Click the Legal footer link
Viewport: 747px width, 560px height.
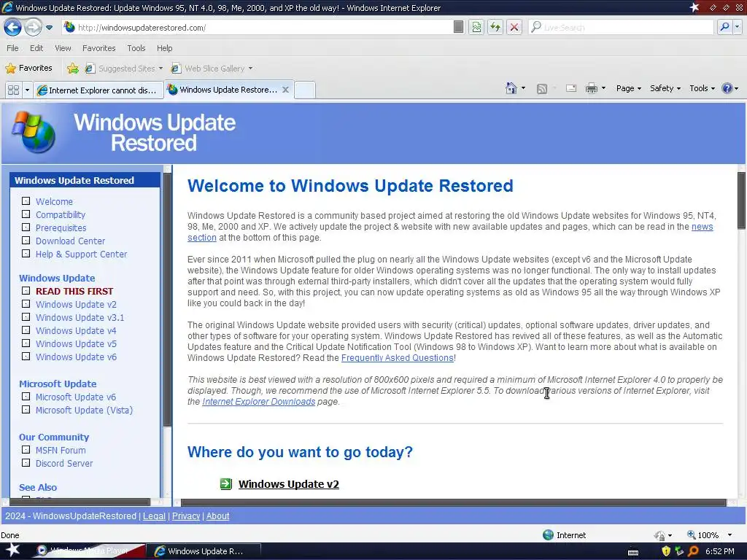(x=154, y=516)
